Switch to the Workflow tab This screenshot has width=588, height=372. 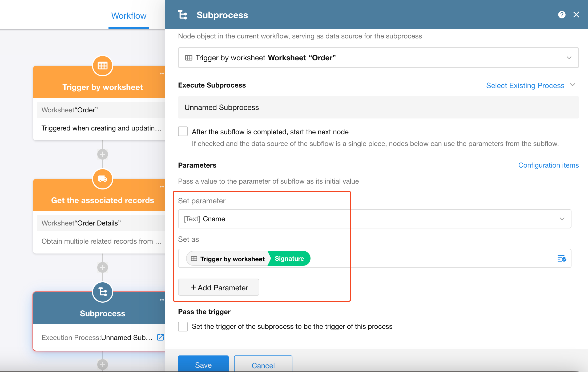[x=129, y=16]
